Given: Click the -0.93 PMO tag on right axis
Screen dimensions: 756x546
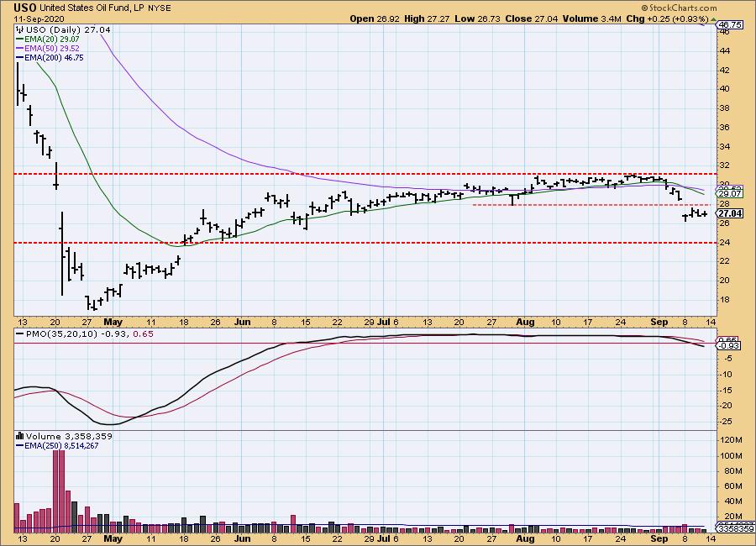Looking at the screenshot, I should [728, 346].
